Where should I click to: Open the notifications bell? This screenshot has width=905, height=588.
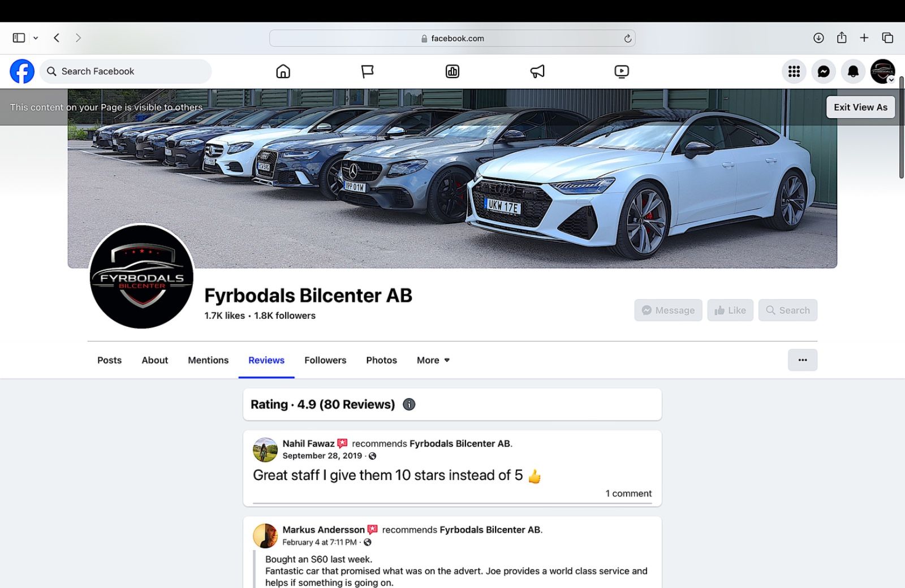click(x=853, y=71)
